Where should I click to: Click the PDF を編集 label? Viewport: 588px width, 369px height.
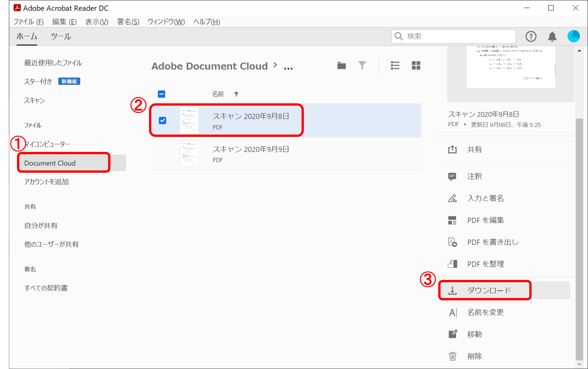coord(485,220)
